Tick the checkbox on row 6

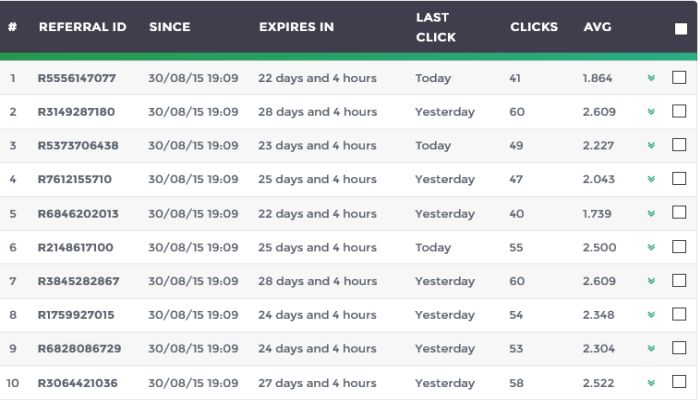679,247
